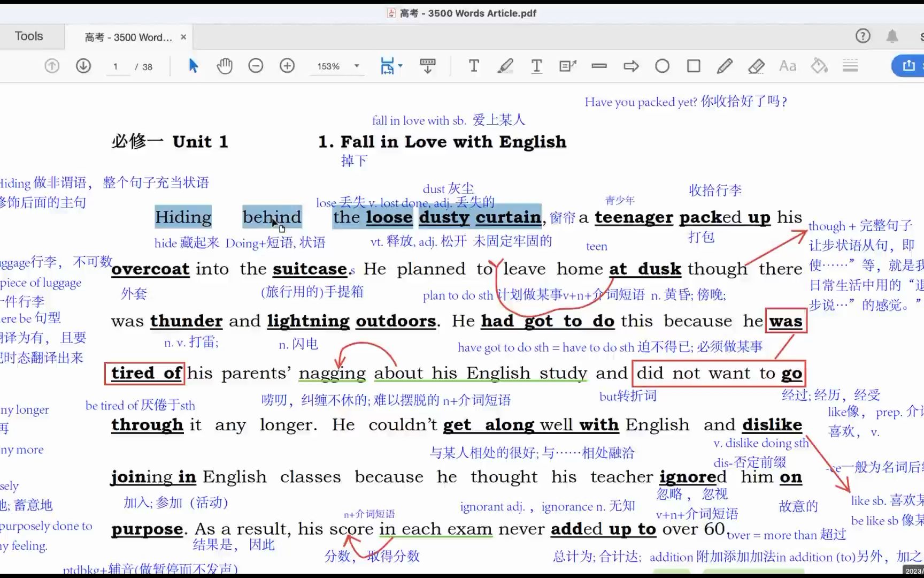Click the phrase 'get along well with'

coord(531,425)
